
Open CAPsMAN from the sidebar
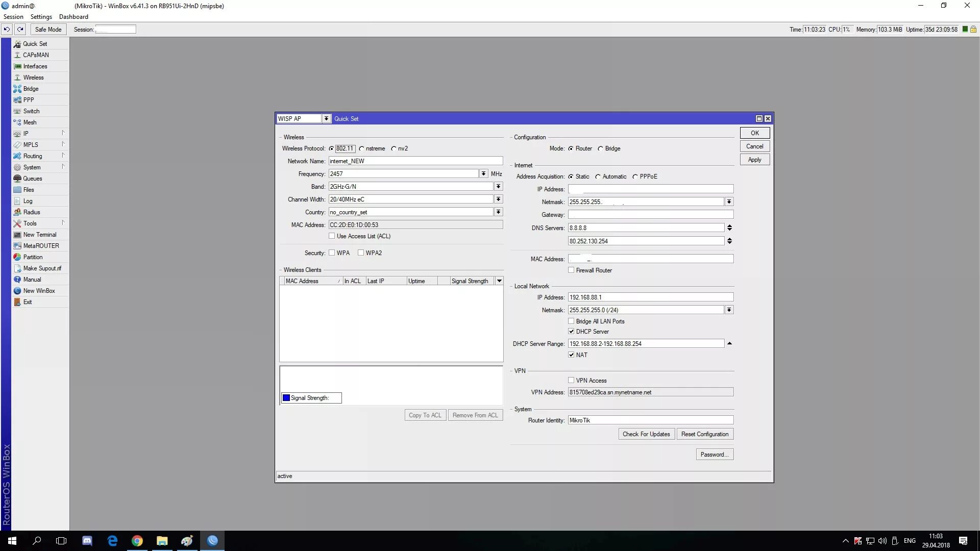click(36, 55)
